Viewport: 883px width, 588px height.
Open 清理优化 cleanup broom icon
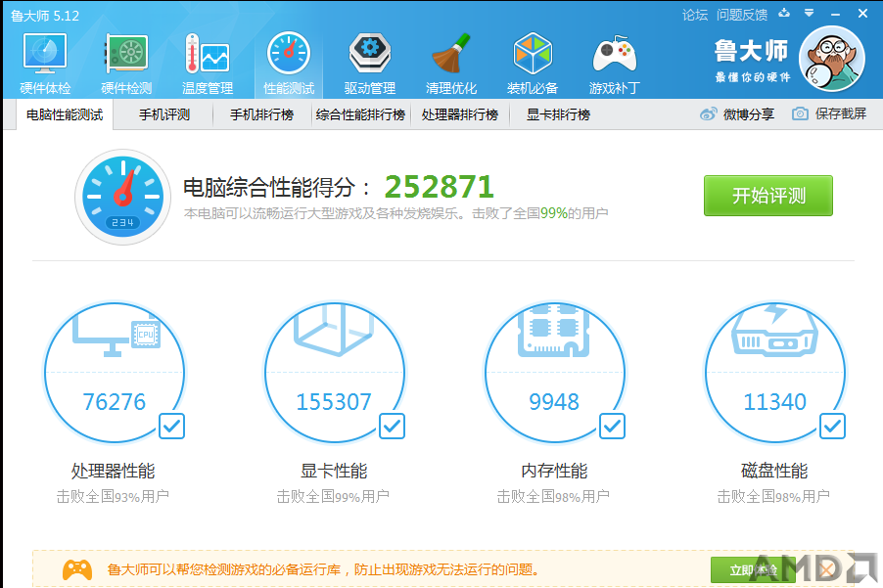point(450,63)
